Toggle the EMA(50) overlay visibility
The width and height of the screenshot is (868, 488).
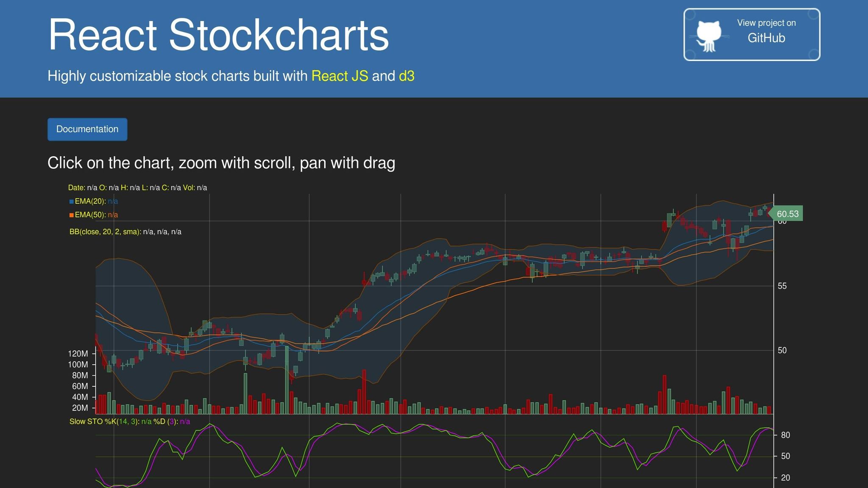point(89,215)
